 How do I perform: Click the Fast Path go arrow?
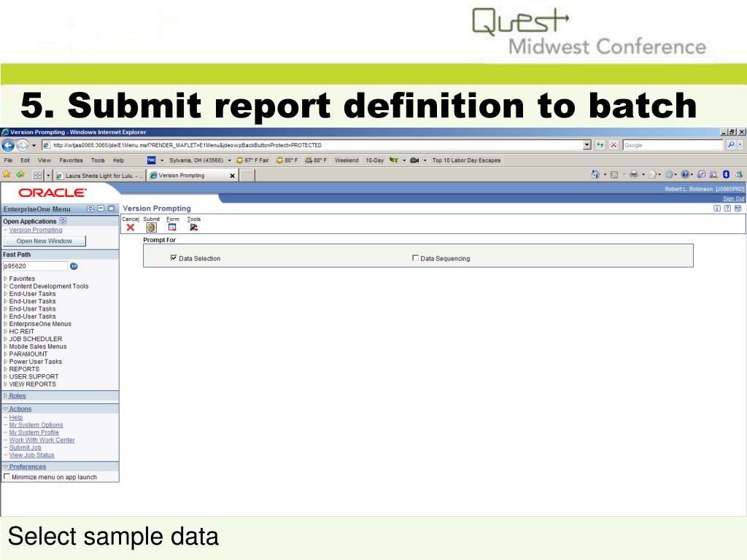click(x=74, y=266)
